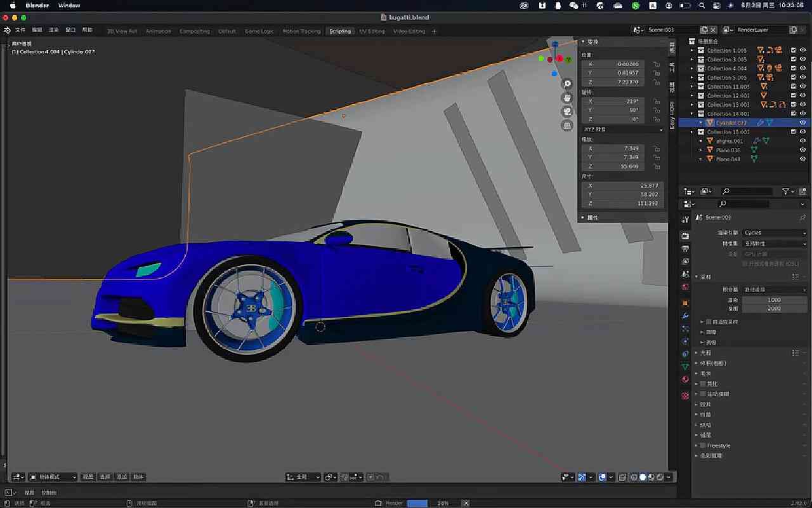
Task: Expand the Plane.036 tree row
Action: click(x=701, y=150)
